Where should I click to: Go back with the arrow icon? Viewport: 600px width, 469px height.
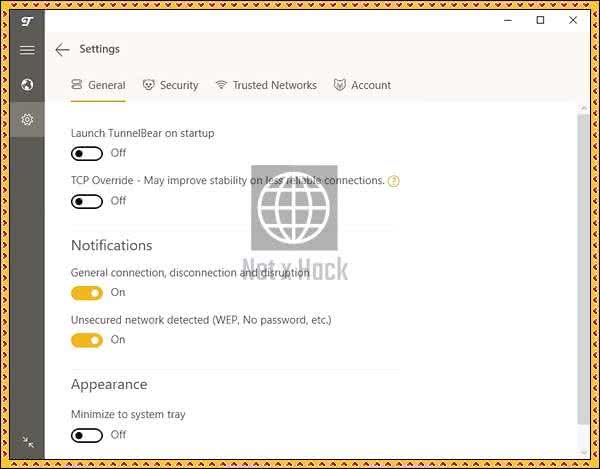(62, 50)
